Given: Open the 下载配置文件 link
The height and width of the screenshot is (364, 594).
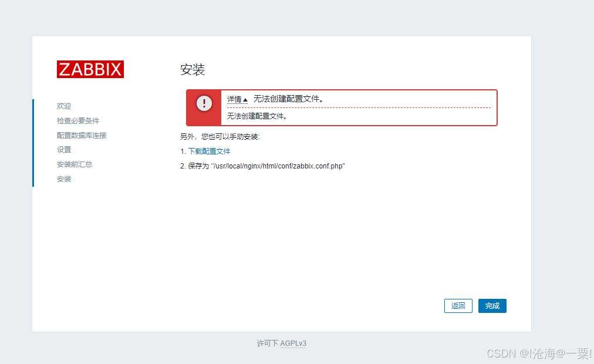Looking at the screenshot, I should point(209,151).
